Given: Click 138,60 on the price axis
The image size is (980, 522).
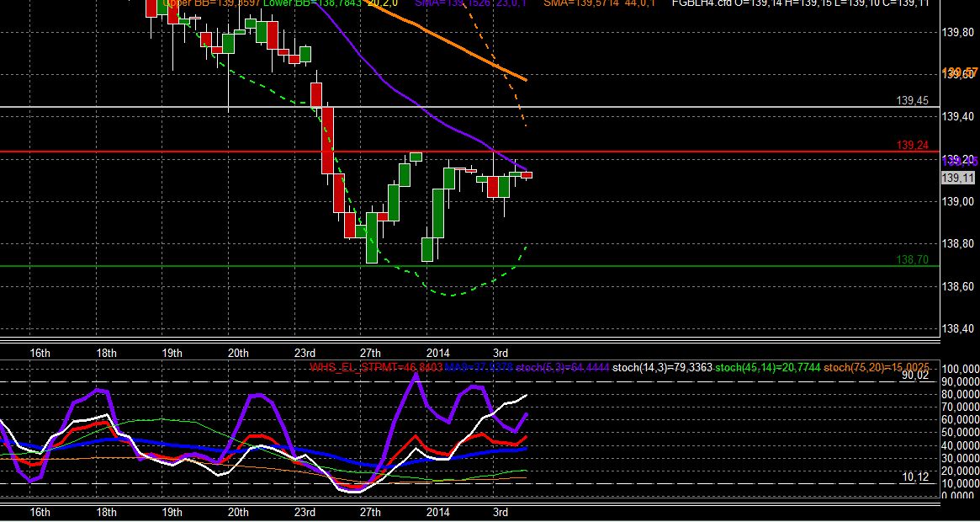Looking at the screenshot, I should click(957, 286).
